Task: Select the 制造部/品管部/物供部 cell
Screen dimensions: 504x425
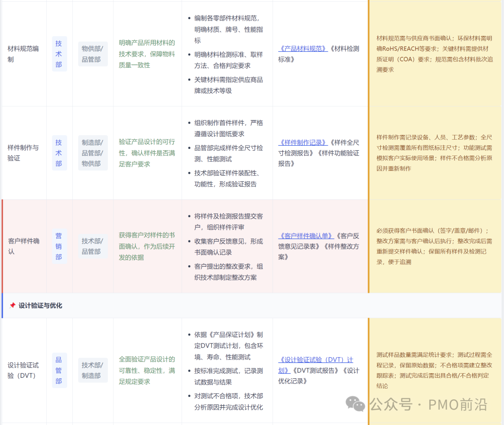Action: point(93,153)
